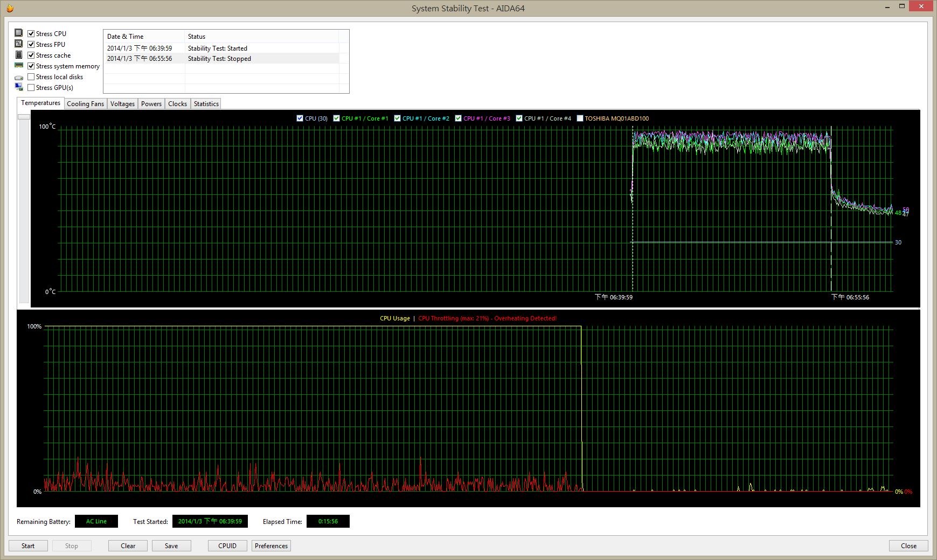Enable the Stress GPU(s) checkbox
This screenshot has width=937, height=560.
(x=31, y=87)
